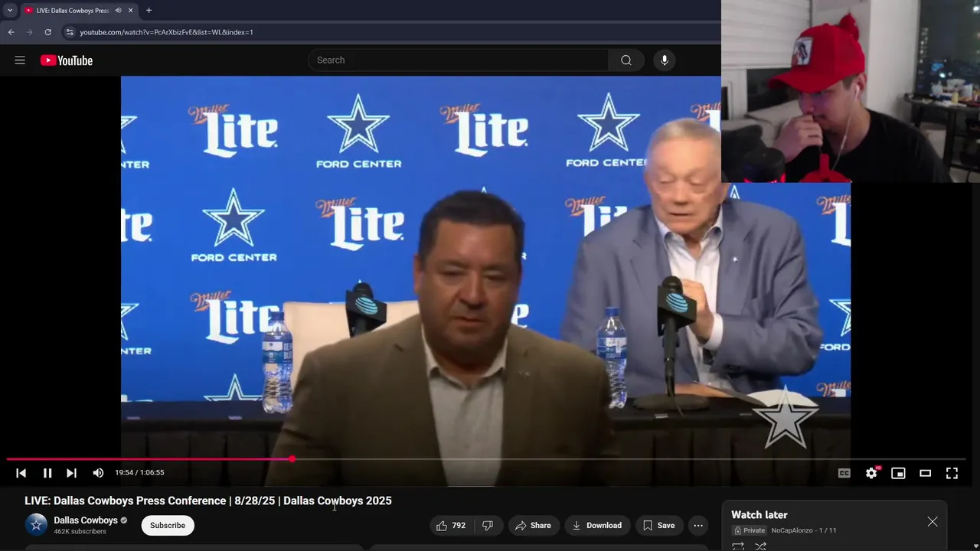The width and height of the screenshot is (980, 551).
Task: View site information icon in address bar
Action: point(69,32)
